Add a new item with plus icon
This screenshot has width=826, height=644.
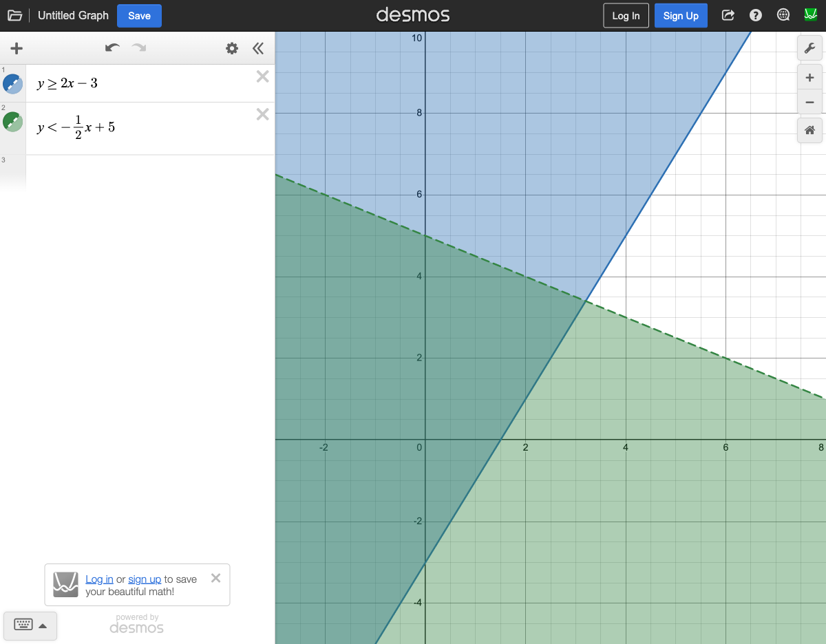click(17, 48)
